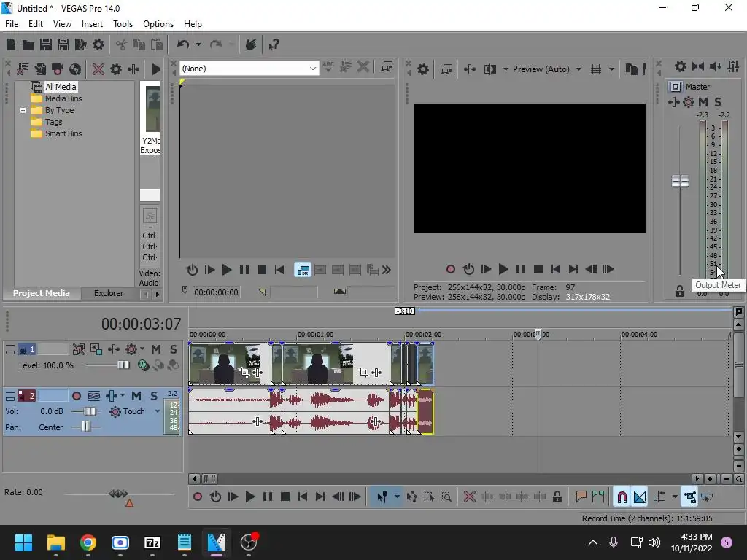
Task: Select the All Media tree item
Action: pyautogui.click(x=61, y=87)
